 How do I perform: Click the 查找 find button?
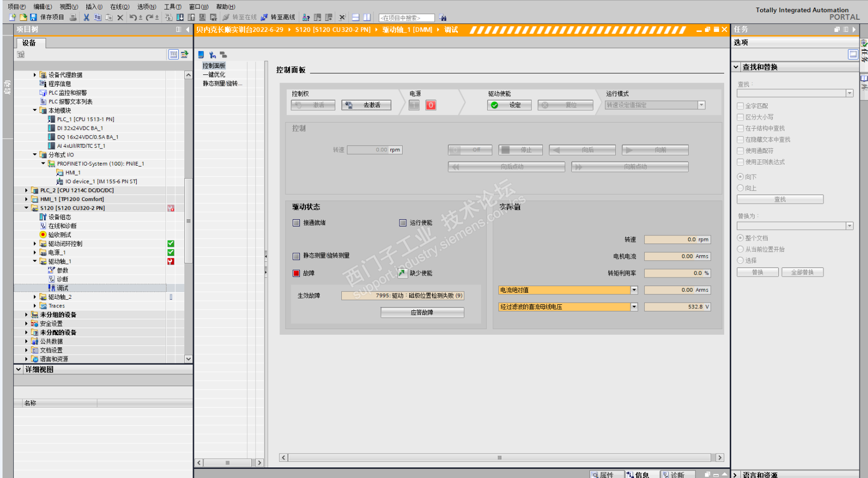[x=780, y=200]
